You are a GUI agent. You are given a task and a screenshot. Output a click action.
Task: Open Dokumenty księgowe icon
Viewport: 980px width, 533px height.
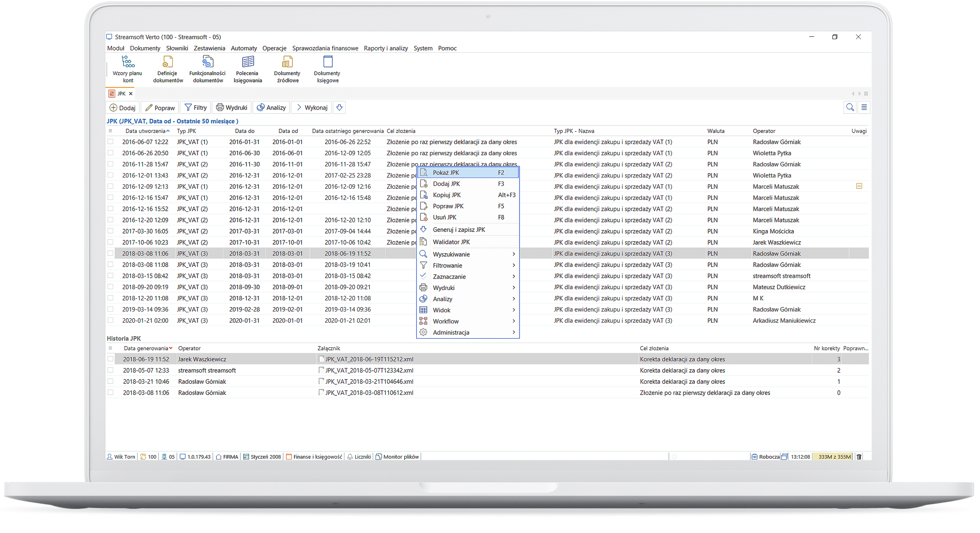pyautogui.click(x=327, y=69)
